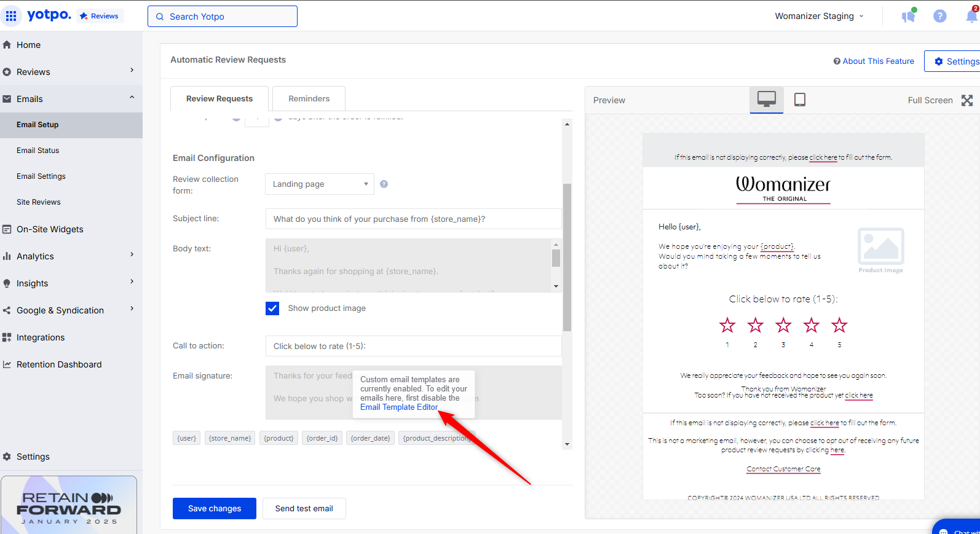The height and width of the screenshot is (534, 980).
Task: Open the Yotpo apps grid menu
Action: 11,16
